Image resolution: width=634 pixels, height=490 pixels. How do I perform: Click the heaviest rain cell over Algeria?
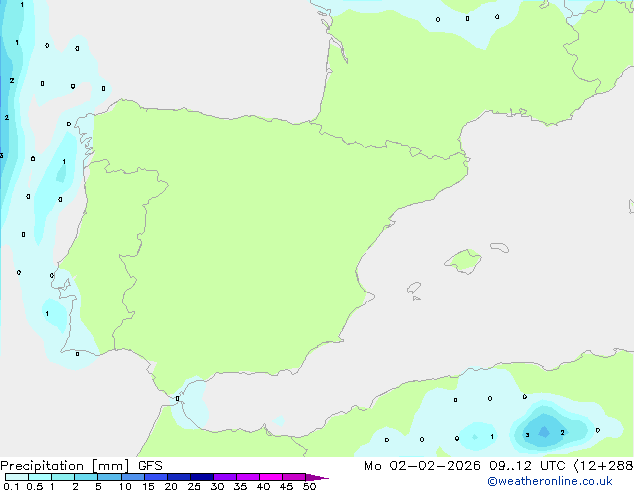(544, 432)
